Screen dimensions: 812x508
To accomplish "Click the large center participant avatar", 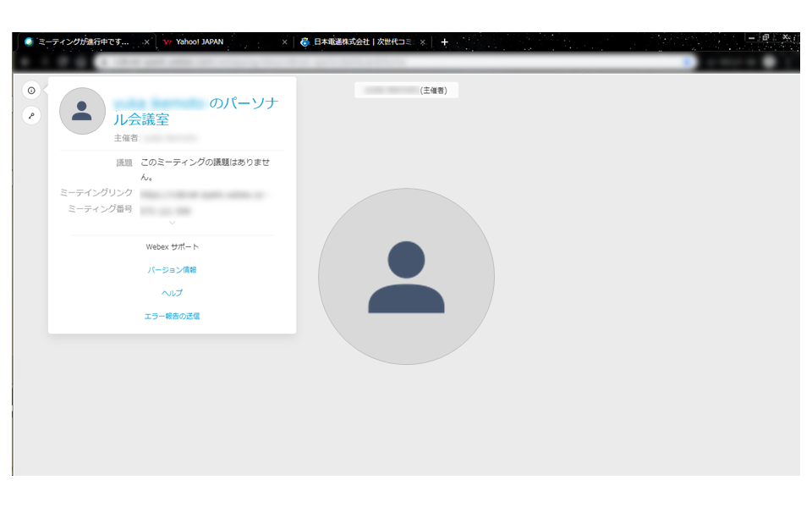I will [x=407, y=276].
